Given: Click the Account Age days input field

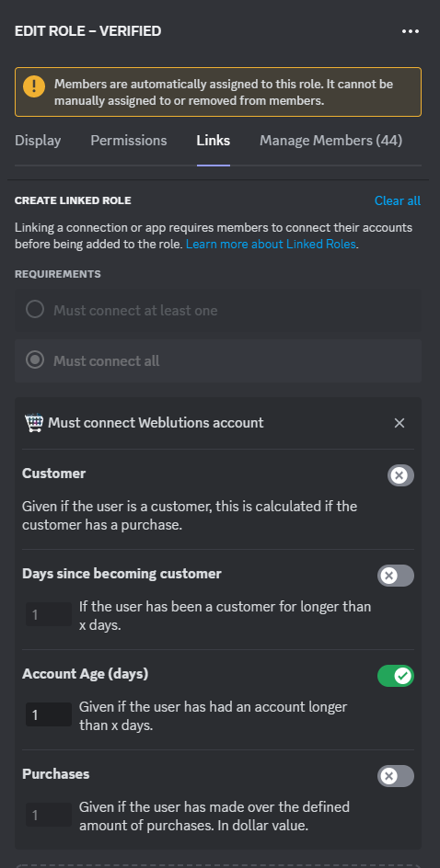Looking at the screenshot, I should pos(49,714).
